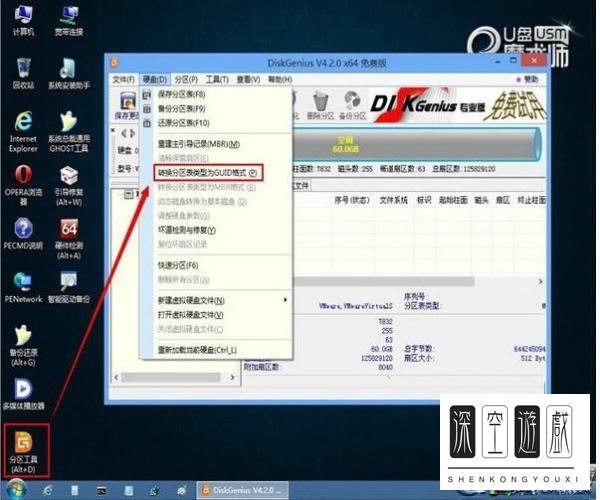Click the 标识 column header
Viewport: 600px width, 500px height.
coord(424,200)
